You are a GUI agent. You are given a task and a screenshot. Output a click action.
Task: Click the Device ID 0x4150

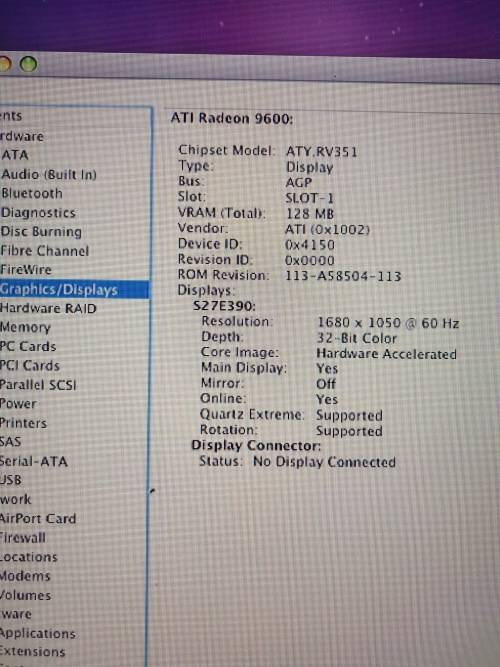click(310, 245)
